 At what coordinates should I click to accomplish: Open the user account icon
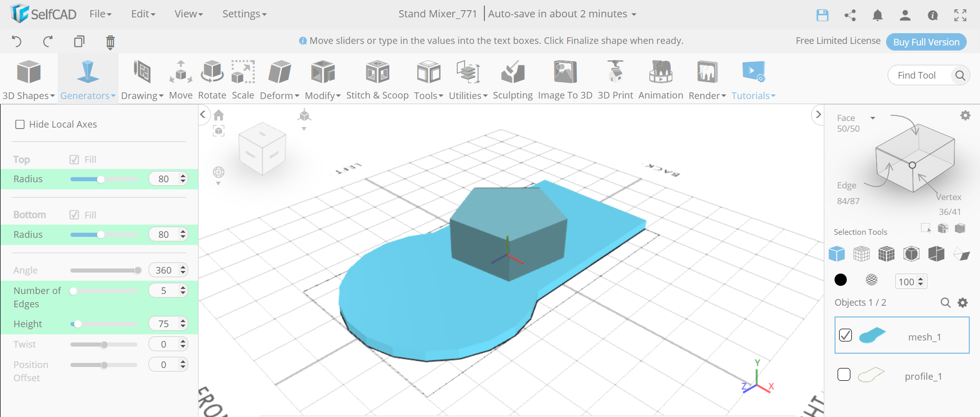point(905,15)
